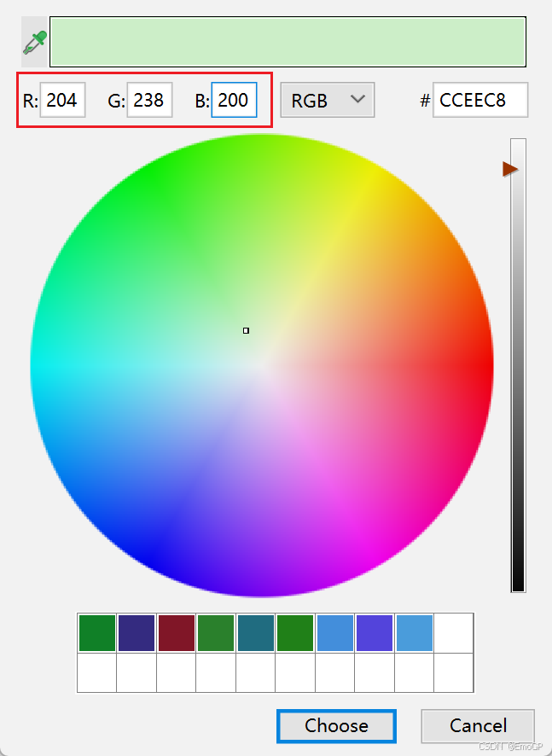Pick the violet blue-purple swatch
The height and width of the screenshot is (756, 552).
[x=375, y=633]
